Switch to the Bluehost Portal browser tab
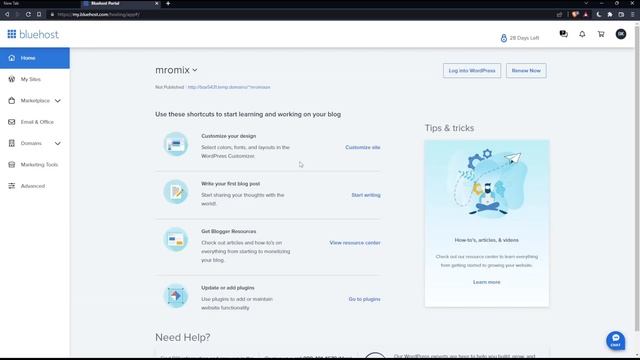Screen dimensions: 640x360 [x=120, y=3]
